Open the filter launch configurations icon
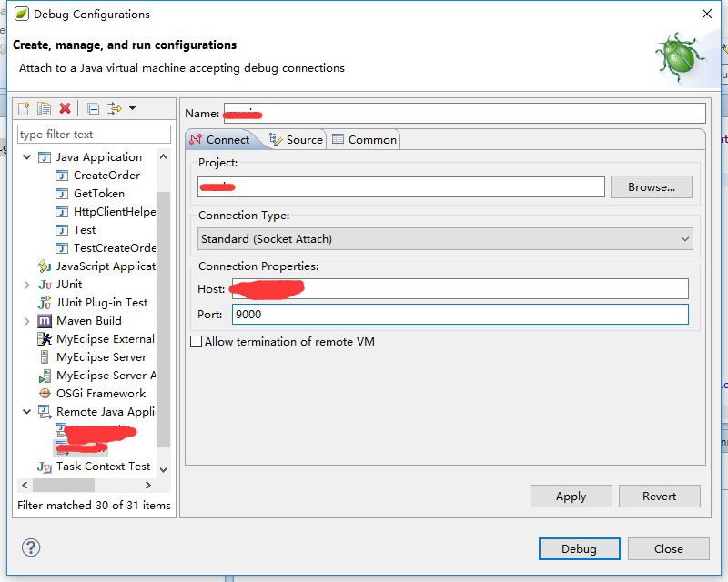This screenshot has width=728, height=582. click(115, 108)
